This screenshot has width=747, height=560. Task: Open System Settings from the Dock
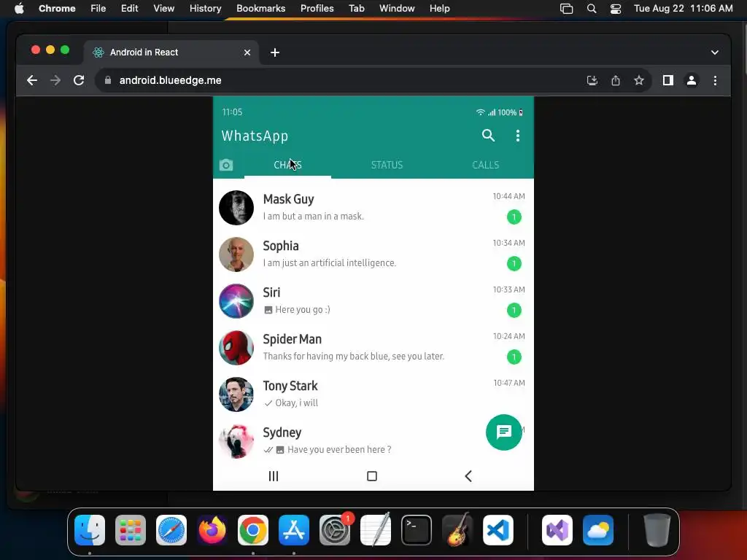click(334, 530)
